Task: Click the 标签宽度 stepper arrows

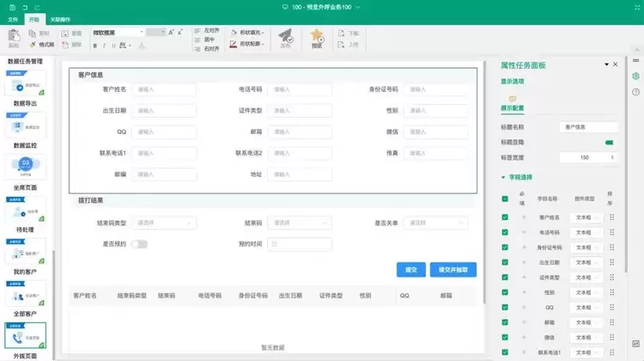Action: [x=612, y=157]
